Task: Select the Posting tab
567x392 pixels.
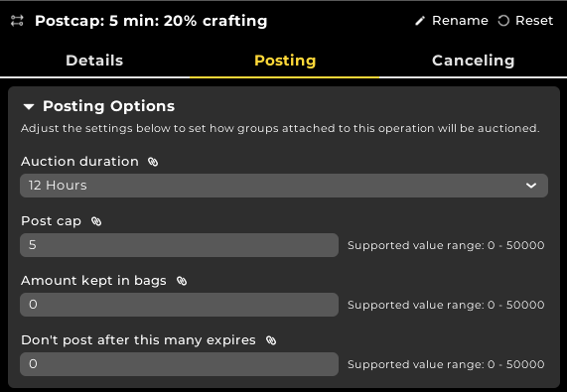Action: [285, 61]
